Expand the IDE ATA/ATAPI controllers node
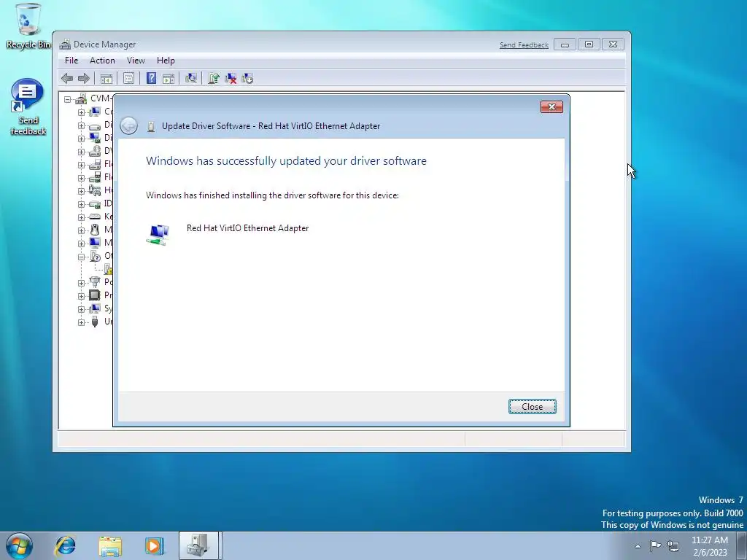Viewport: 747px width, 560px height. click(x=81, y=204)
